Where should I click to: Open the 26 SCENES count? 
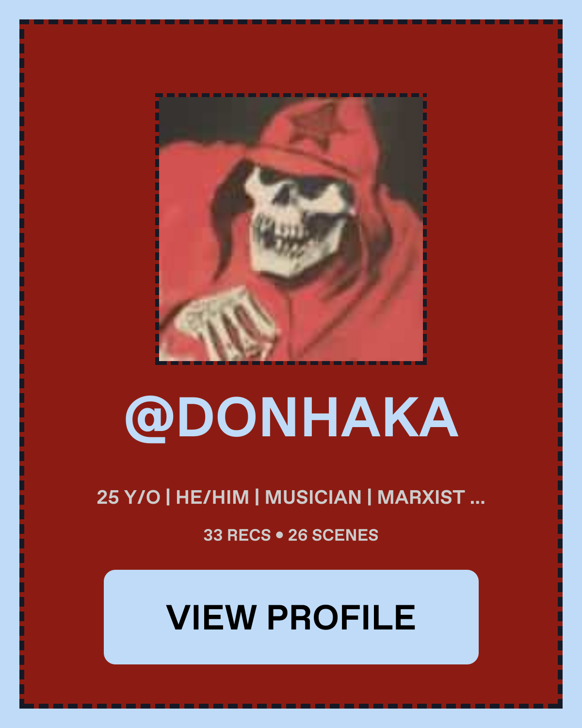(333, 535)
